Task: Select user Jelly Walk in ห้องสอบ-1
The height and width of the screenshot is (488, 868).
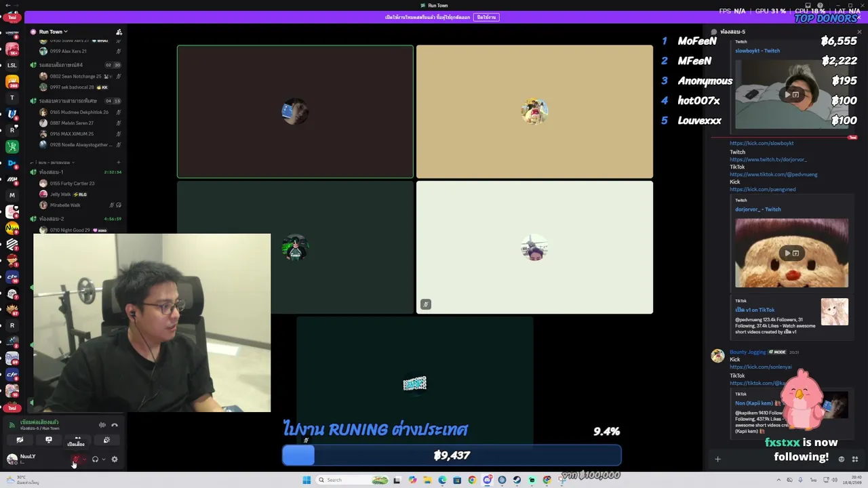Action: [x=60, y=195]
